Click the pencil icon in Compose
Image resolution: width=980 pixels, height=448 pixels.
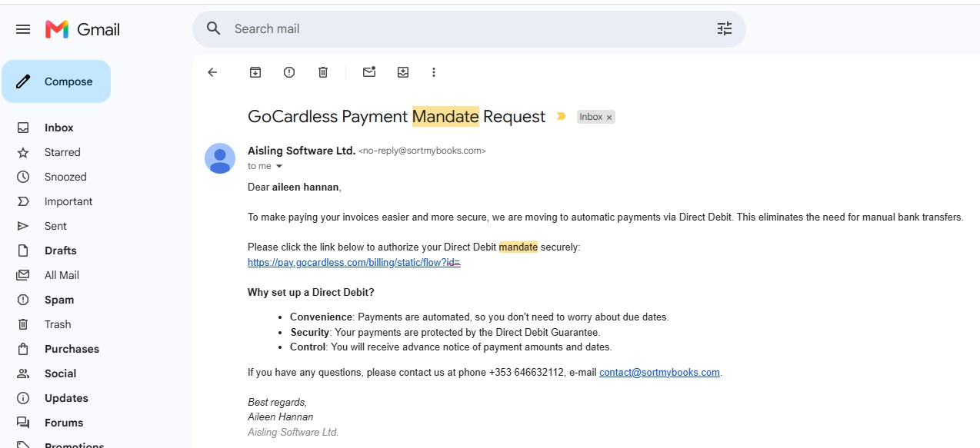click(23, 81)
